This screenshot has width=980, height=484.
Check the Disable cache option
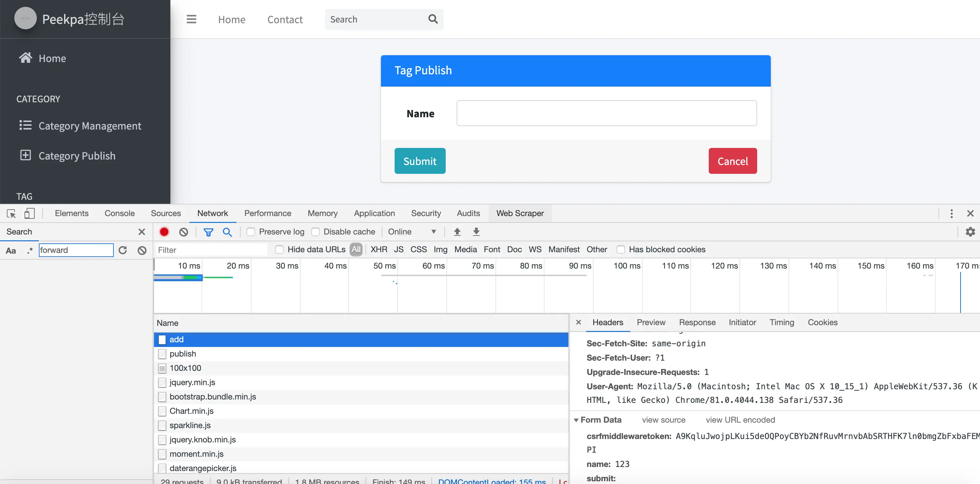tap(316, 232)
